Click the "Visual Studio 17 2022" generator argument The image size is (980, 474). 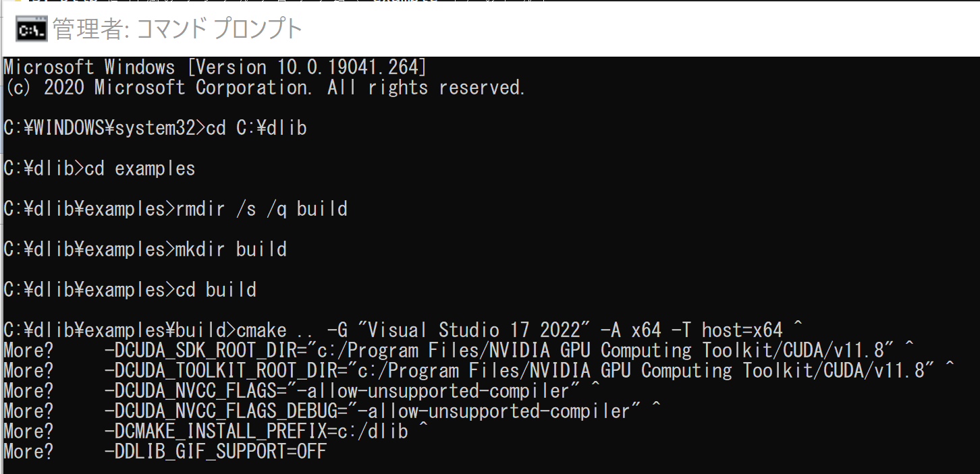pyautogui.click(x=469, y=330)
